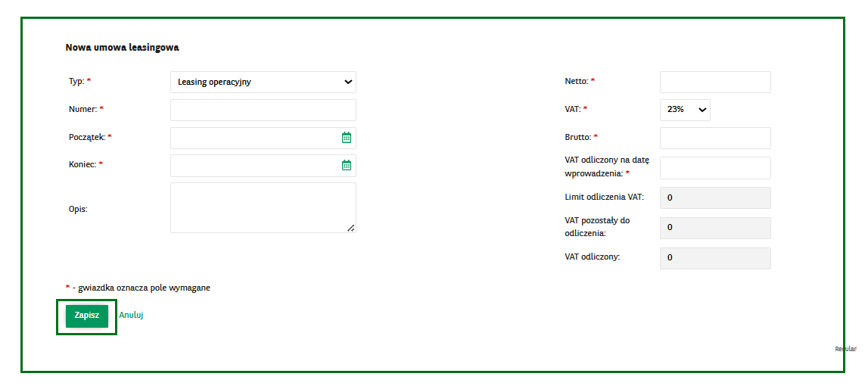Open the Typ dropdown showing Leasing operacyjny
Image resolution: width=868 pixels, height=389 pixels.
263,82
